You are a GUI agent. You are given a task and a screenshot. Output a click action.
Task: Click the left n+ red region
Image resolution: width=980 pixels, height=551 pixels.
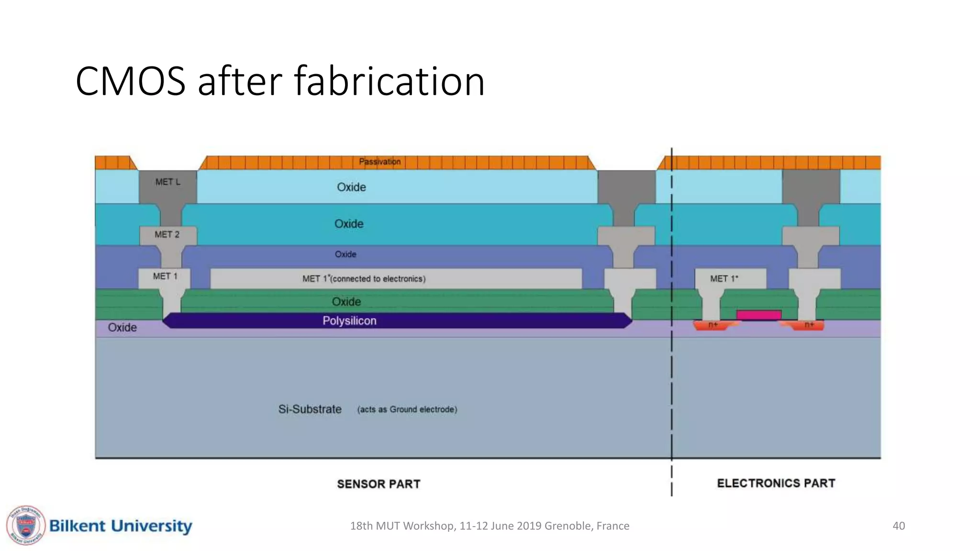point(713,325)
